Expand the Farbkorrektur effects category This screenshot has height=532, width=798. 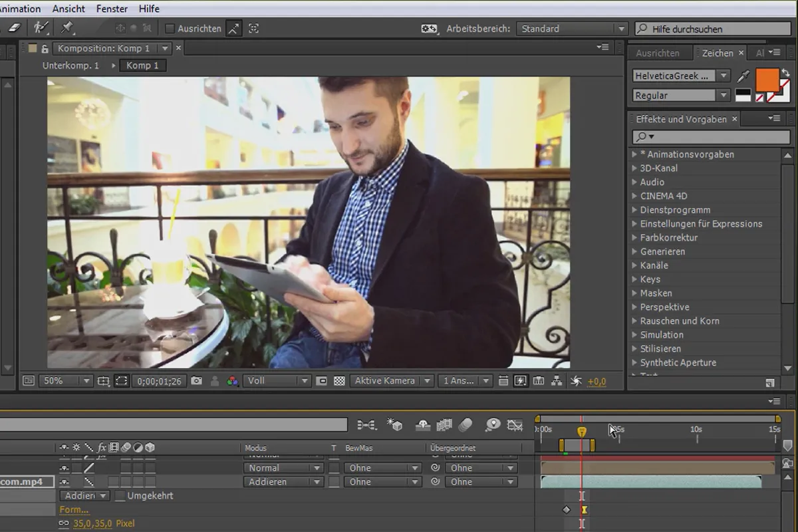point(634,237)
